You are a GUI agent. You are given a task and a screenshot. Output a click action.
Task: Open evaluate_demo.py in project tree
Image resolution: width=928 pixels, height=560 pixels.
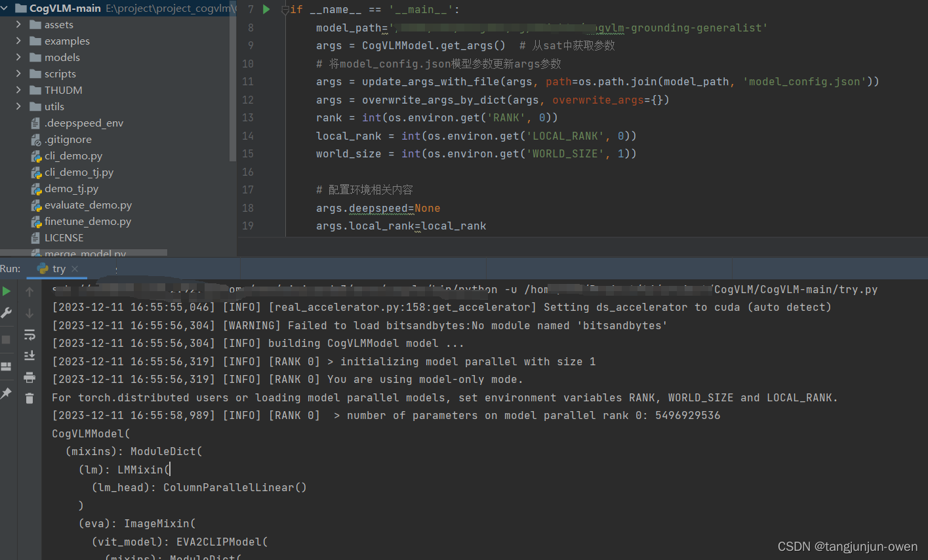89,205
